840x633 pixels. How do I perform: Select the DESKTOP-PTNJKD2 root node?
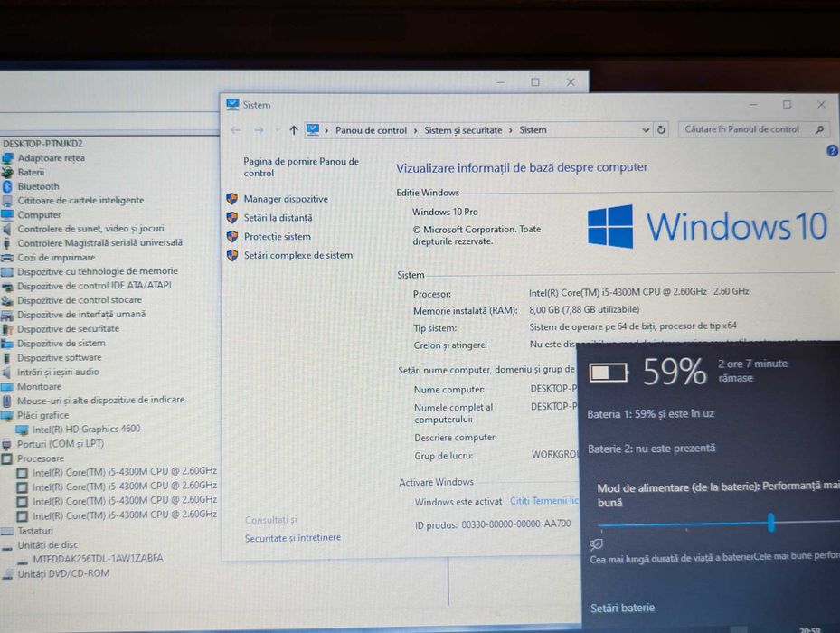click(42, 144)
